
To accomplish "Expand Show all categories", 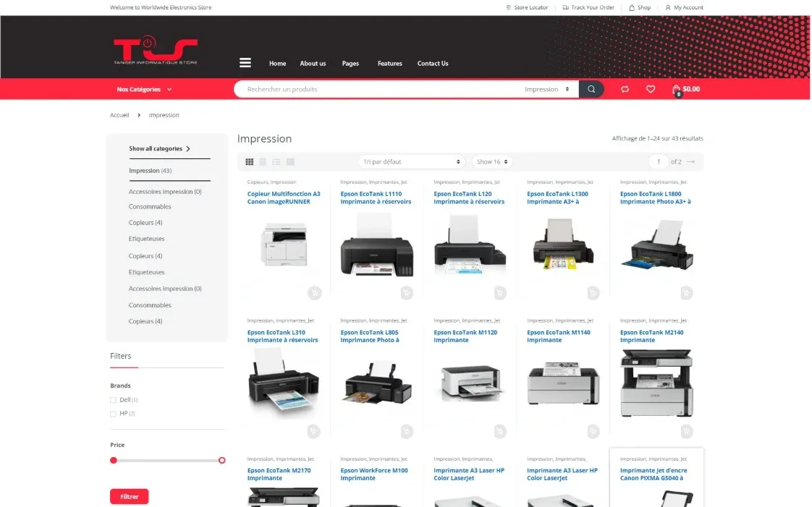I will (x=159, y=148).
